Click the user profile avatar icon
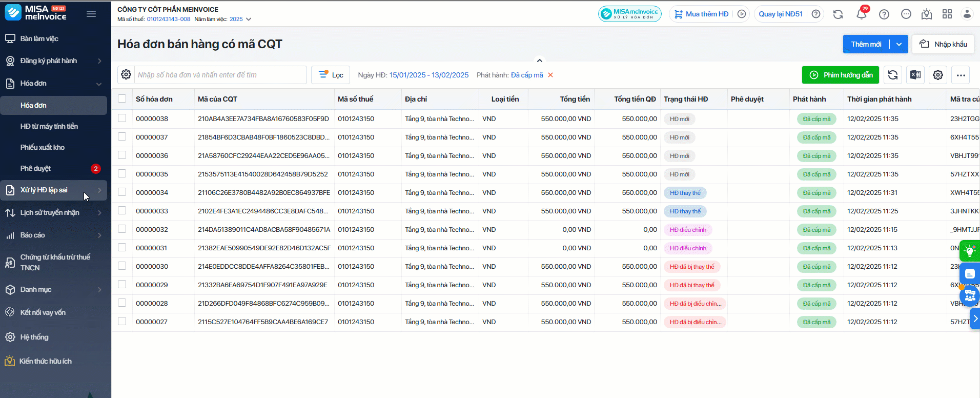The width and height of the screenshot is (980, 398). click(967, 14)
